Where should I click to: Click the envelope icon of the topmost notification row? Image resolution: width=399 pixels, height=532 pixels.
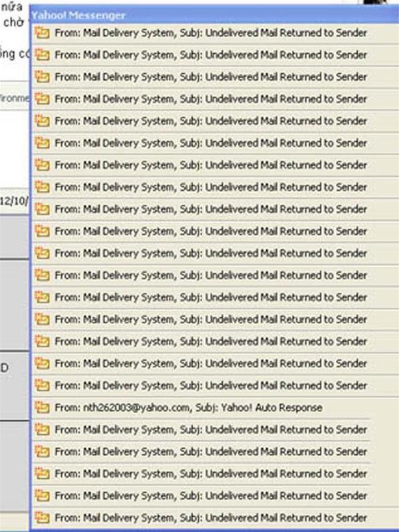[x=43, y=33]
